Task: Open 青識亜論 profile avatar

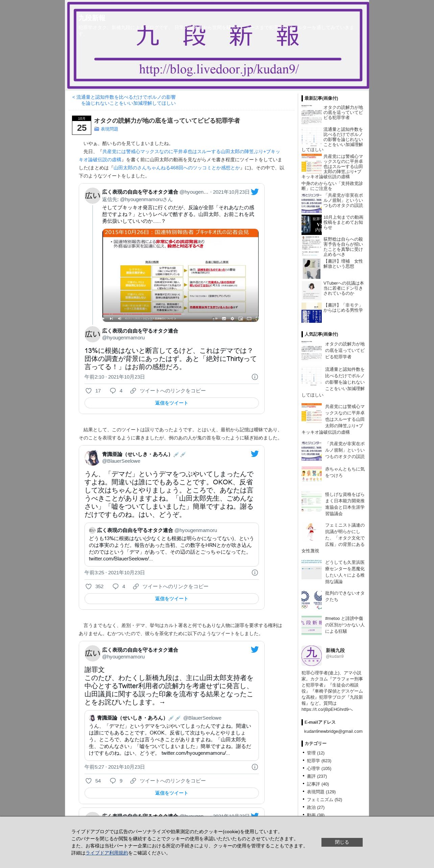Action: point(92,458)
